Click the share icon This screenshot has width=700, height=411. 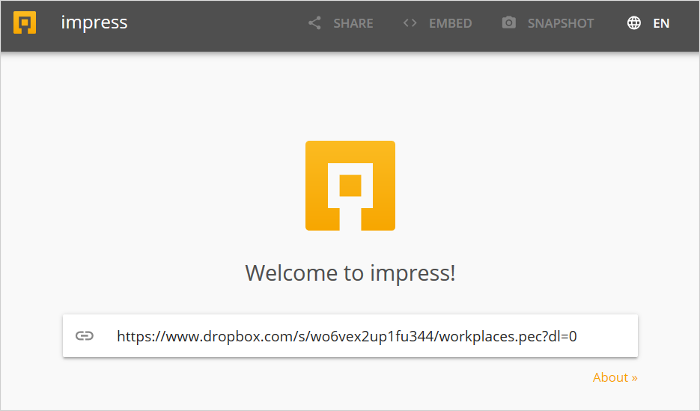[x=315, y=23]
